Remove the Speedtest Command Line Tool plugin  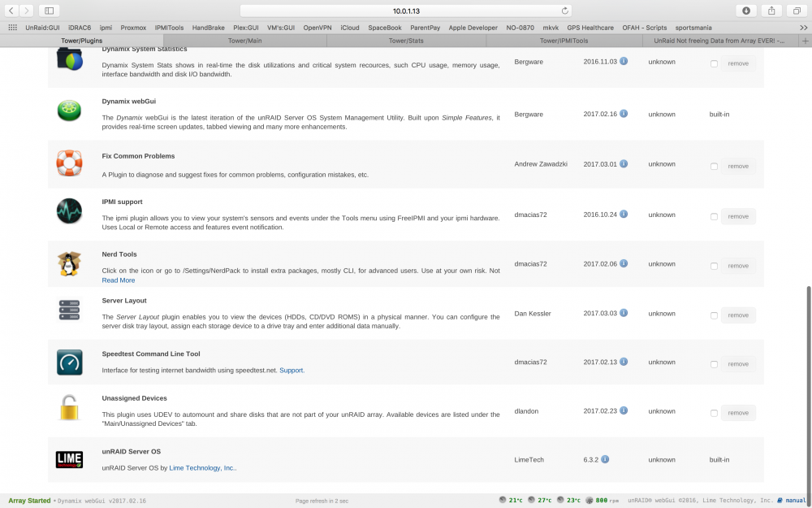click(738, 364)
